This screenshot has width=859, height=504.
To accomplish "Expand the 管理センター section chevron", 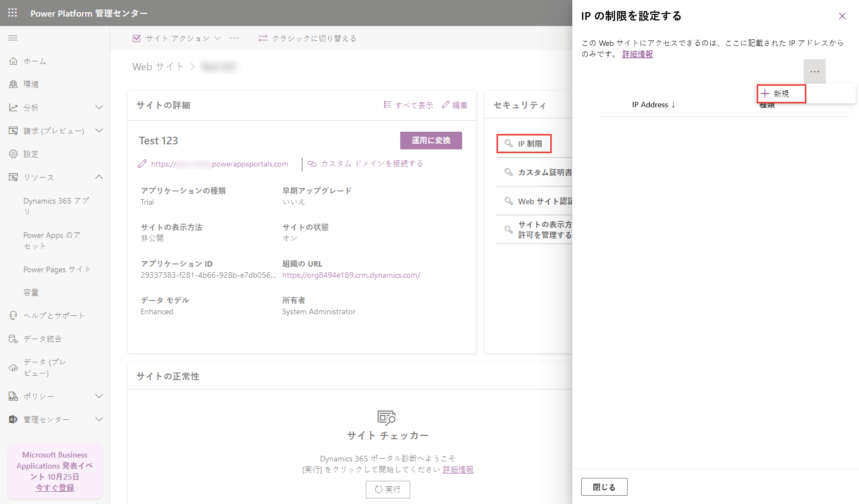I will coord(99,419).
